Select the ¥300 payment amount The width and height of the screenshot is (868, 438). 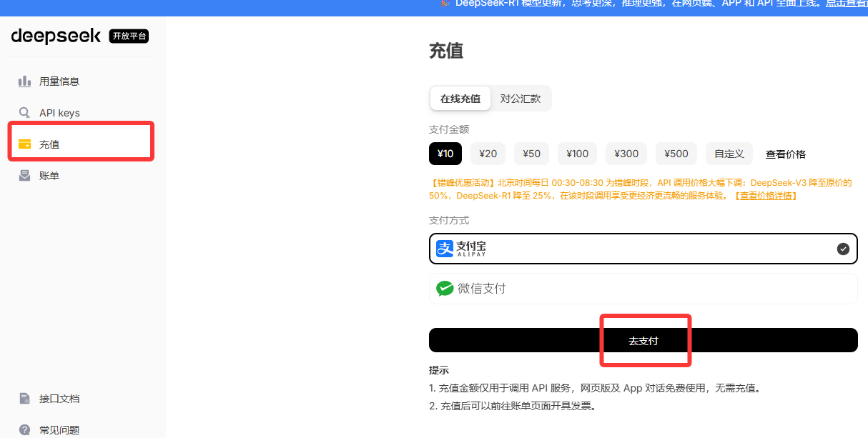pyautogui.click(x=626, y=154)
